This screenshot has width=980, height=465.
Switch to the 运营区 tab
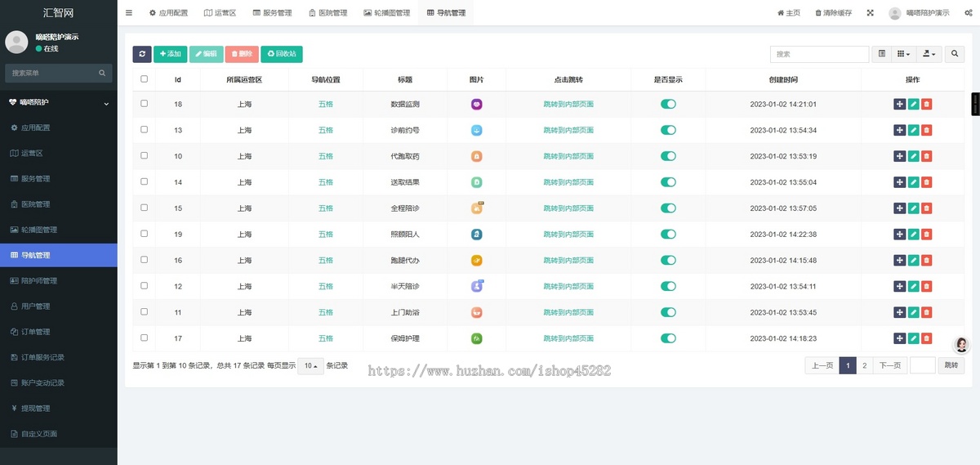tap(220, 13)
